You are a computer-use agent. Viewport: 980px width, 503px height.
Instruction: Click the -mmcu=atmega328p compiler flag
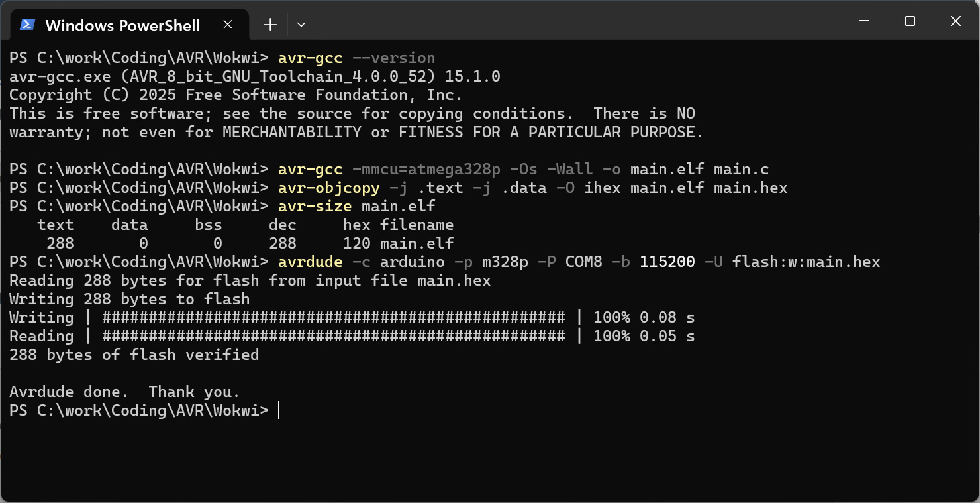(426, 169)
